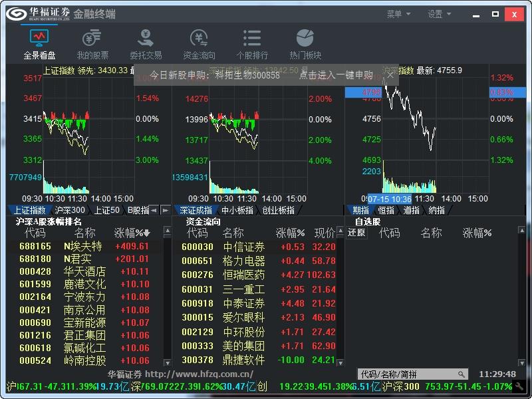
Task: Select row 002129 中环股份
Action: click(256, 332)
